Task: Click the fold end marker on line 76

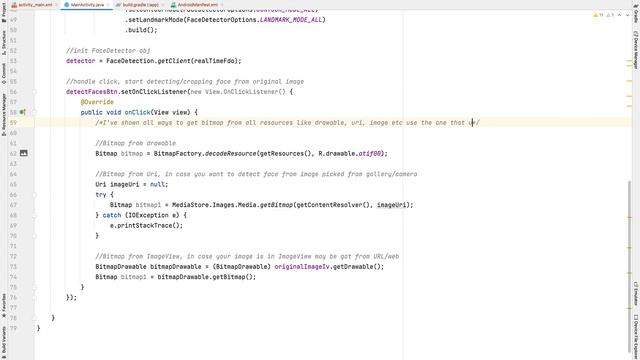Action: [x=35, y=297]
